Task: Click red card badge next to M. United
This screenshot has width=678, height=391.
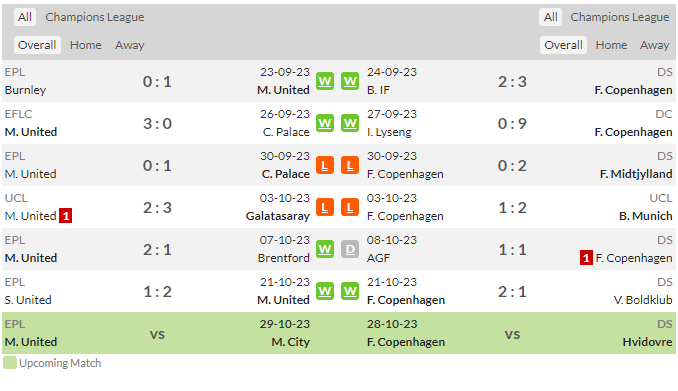Action: pyautogui.click(x=66, y=216)
